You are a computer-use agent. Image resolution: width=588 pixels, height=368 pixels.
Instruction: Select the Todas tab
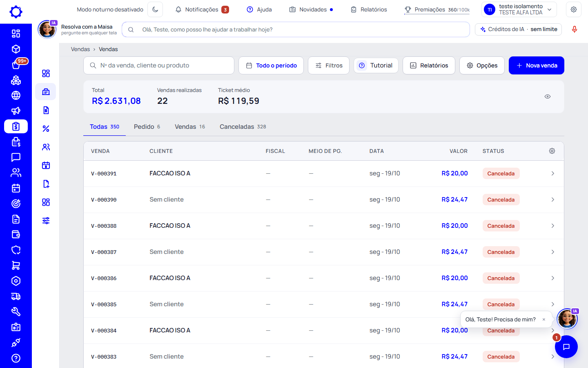[105, 127]
